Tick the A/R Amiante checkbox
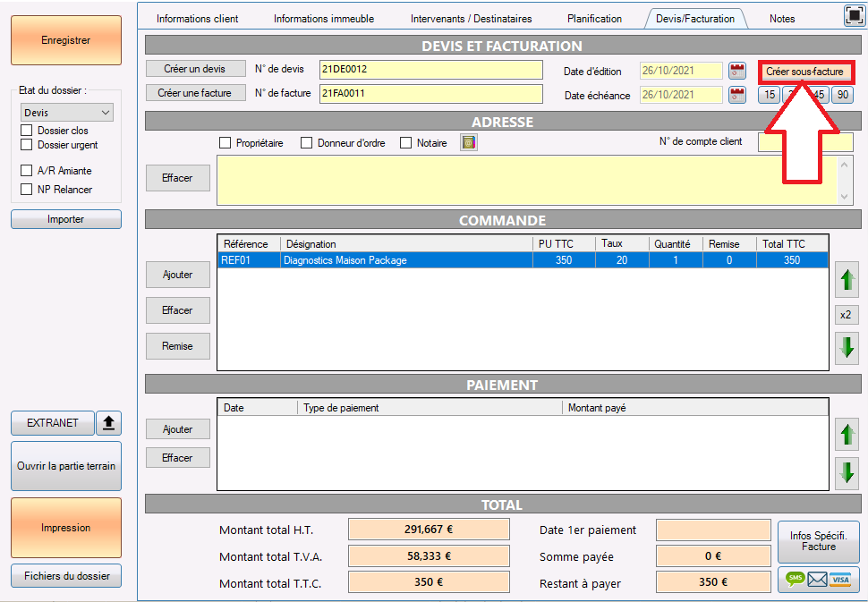This screenshot has height=602, width=868. 26,171
